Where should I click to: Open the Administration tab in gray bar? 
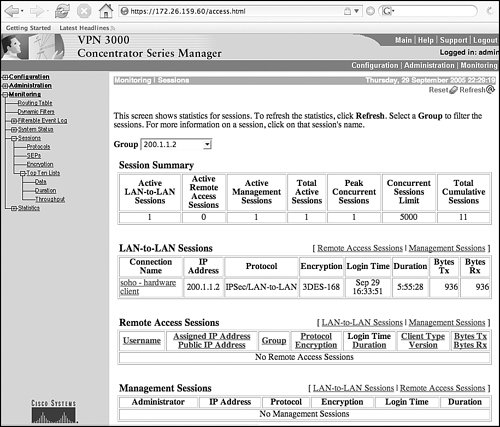coord(429,65)
